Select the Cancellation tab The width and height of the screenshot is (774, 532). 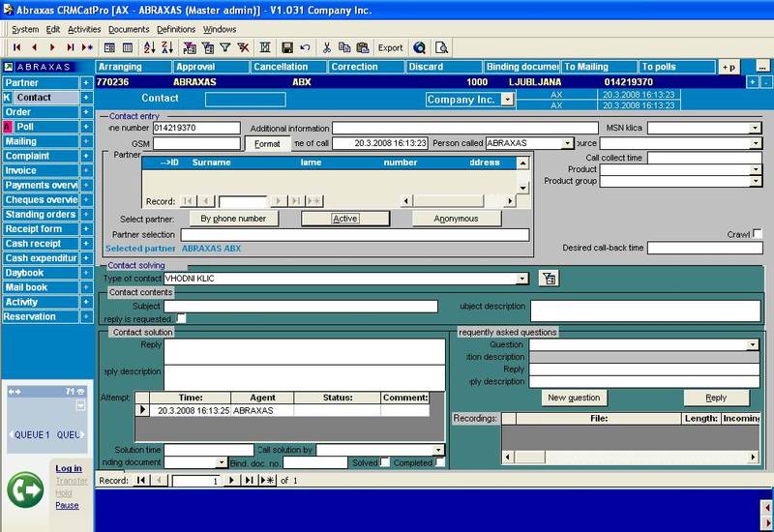click(288, 67)
